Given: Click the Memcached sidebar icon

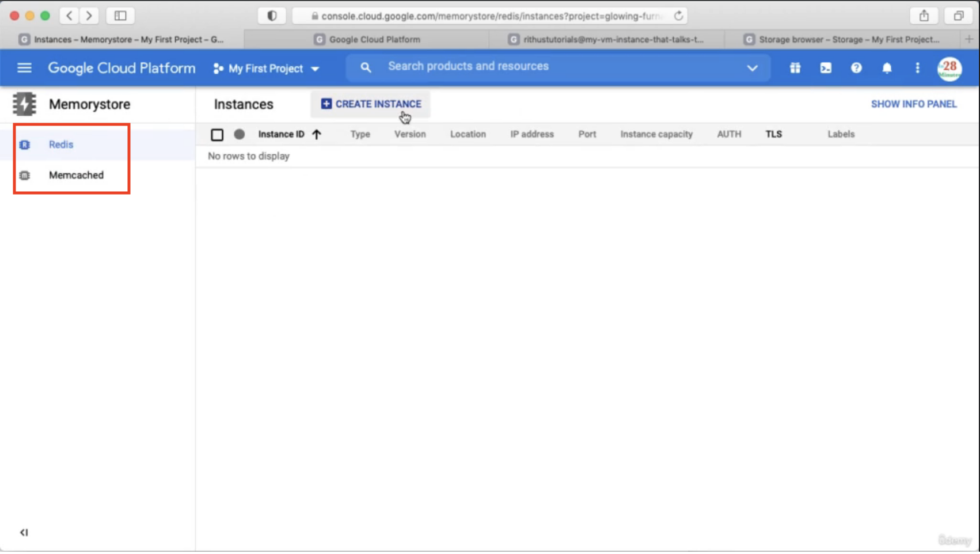Looking at the screenshot, I should point(24,175).
